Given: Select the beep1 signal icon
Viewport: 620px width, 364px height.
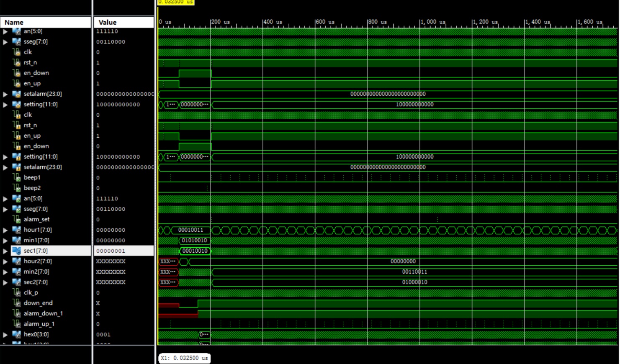Looking at the screenshot, I should coord(17,177).
